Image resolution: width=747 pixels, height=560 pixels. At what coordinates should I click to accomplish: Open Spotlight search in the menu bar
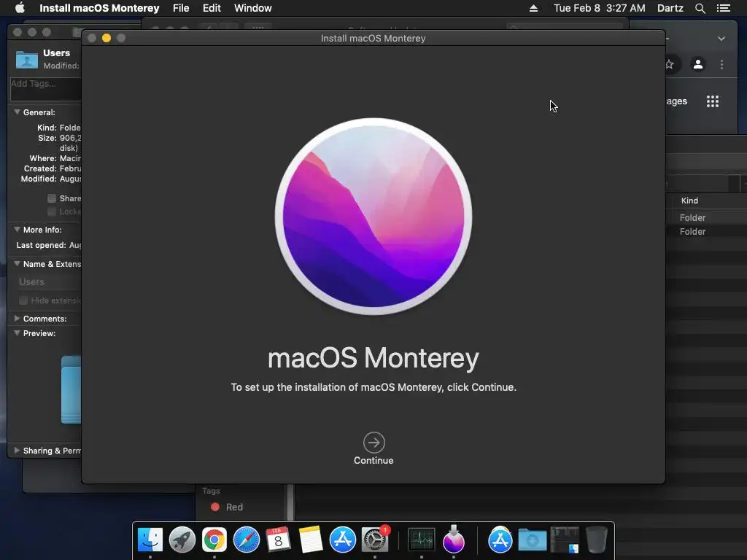point(700,8)
